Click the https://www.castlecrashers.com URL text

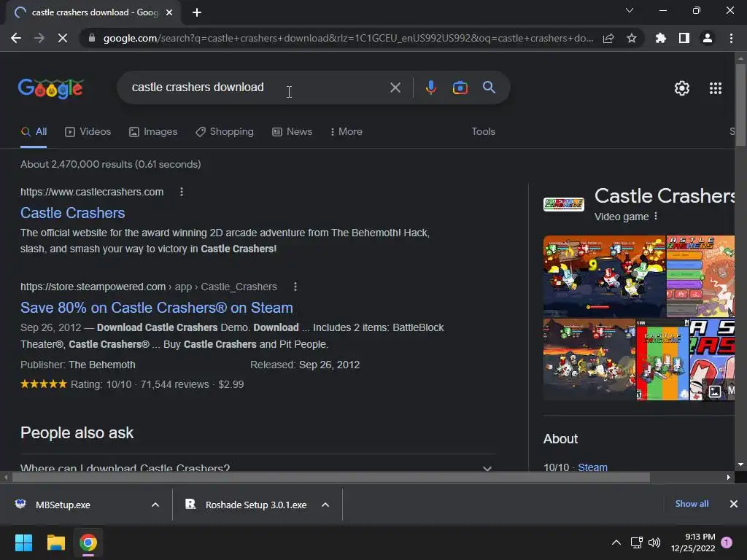[x=92, y=192]
